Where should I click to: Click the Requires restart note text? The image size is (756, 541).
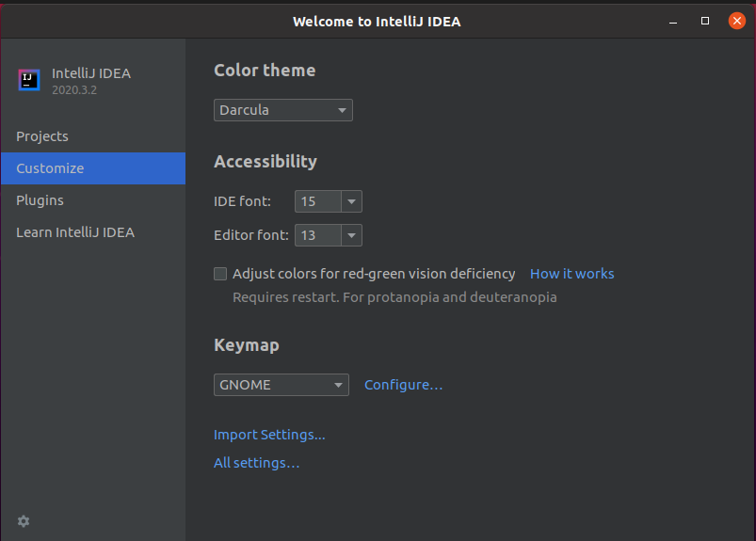[x=394, y=297]
